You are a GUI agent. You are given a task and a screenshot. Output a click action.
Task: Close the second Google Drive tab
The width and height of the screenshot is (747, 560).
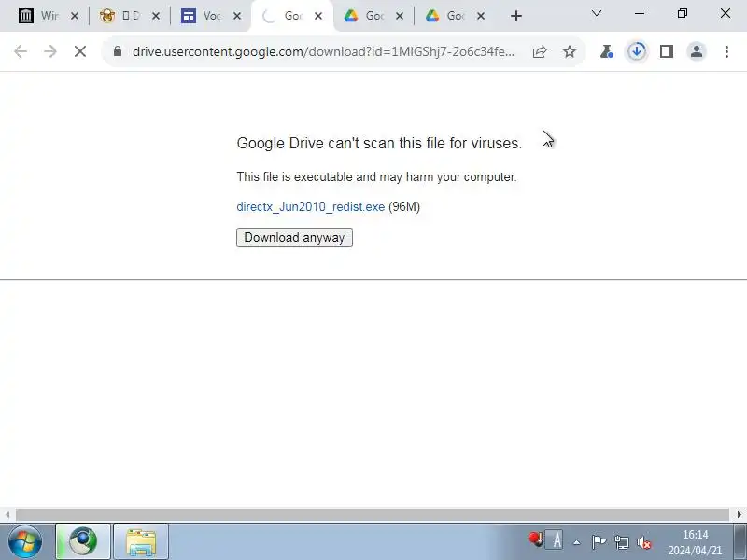point(400,16)
